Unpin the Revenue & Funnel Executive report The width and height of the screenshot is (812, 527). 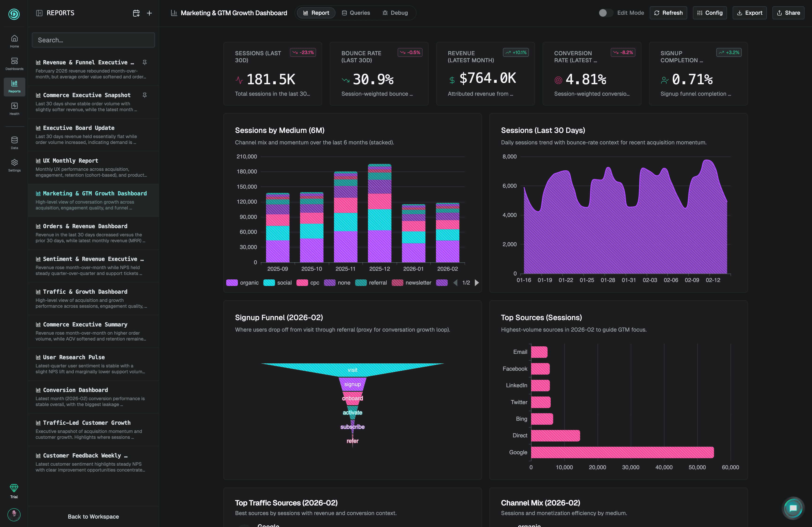145,62
